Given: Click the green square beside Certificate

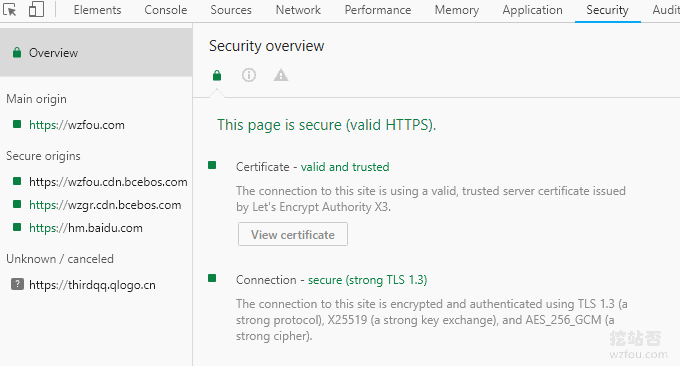Looking at the screenshot, I should click(x=212, y=165).
